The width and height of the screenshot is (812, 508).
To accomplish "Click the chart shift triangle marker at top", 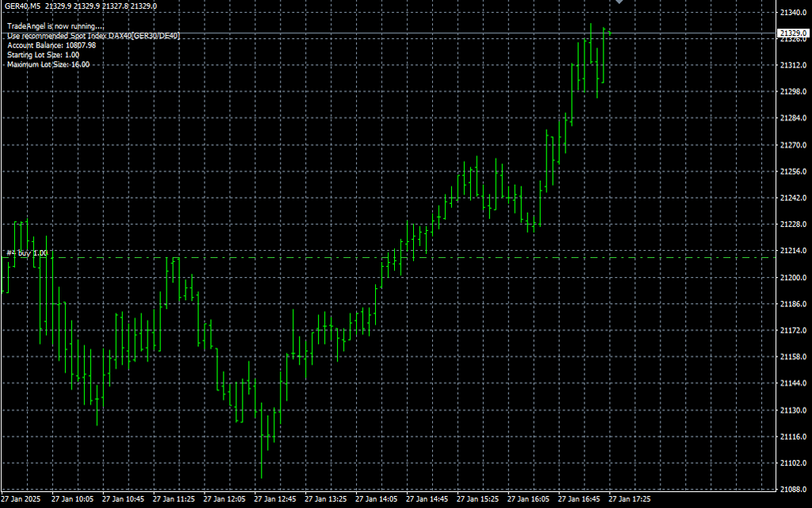I will [619, 3].
